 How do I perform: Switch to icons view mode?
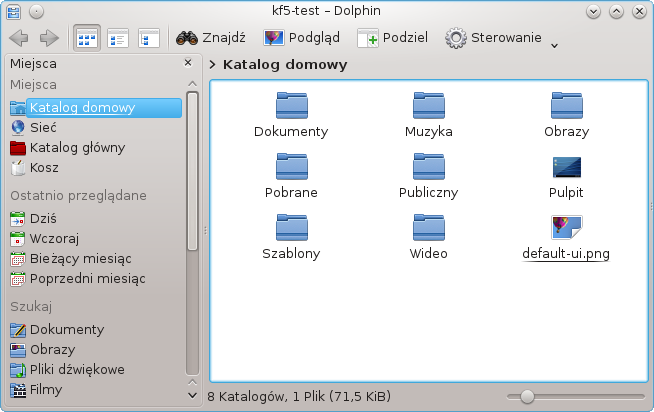87,39
